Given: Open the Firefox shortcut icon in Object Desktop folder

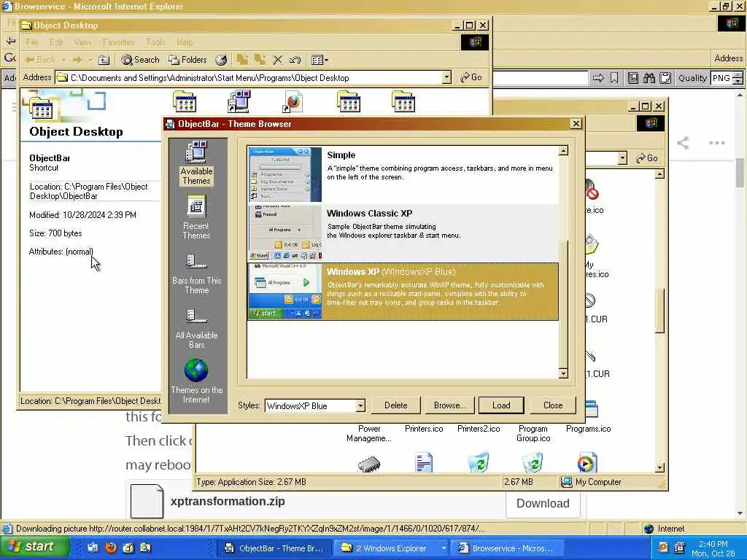Looking at the screenshot, I should tap(293, 101).
